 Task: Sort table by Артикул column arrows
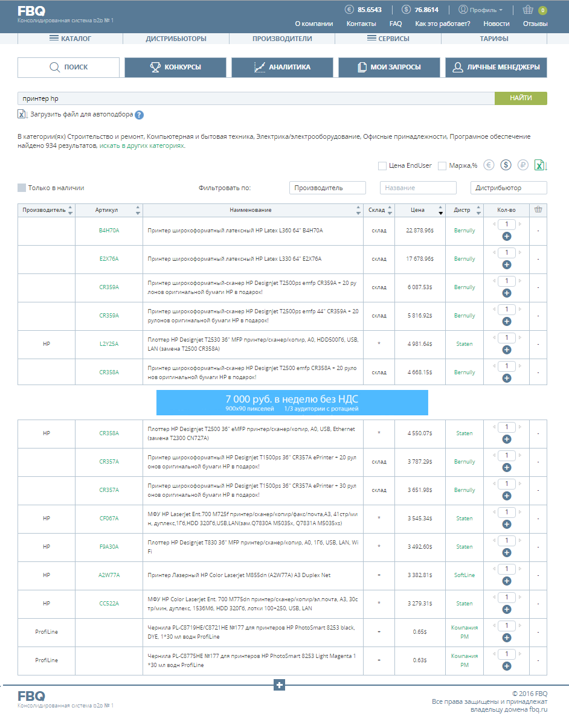click(138, 210)
